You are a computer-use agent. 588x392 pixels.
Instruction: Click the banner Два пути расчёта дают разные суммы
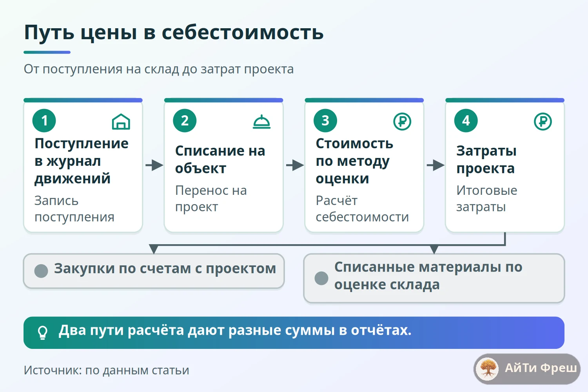(x=294, y=333)
